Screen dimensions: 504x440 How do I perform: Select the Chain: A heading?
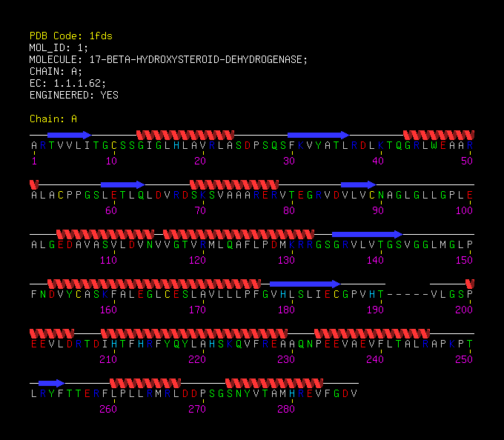tap(53, 119)
